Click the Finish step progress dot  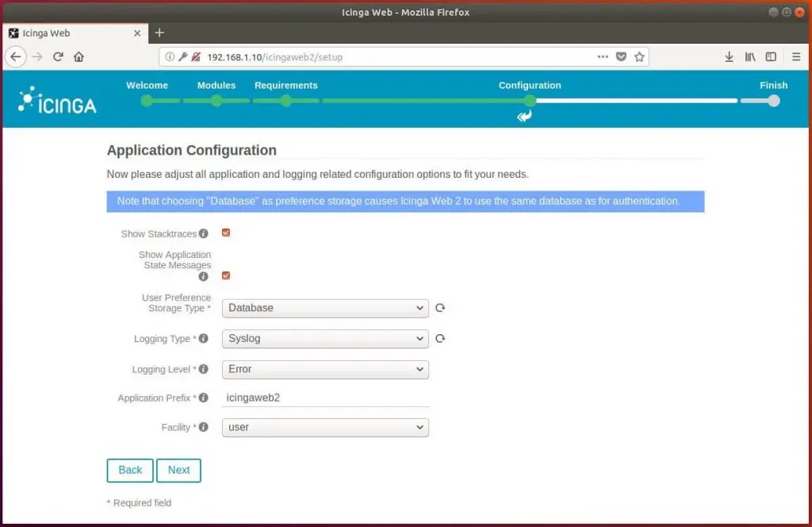(x=774, y=101)
